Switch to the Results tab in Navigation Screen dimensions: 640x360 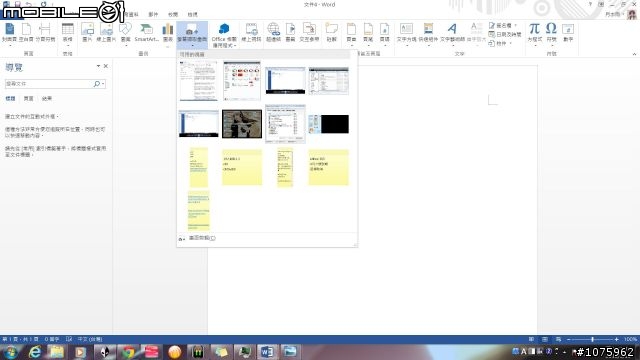tap(47, 98)
